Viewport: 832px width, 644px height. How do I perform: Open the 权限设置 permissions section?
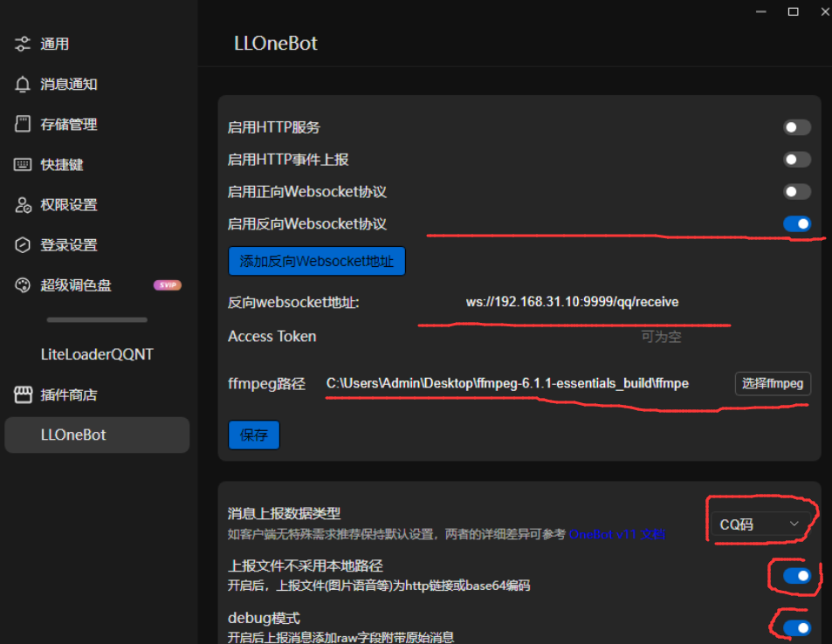pos(70,205)
